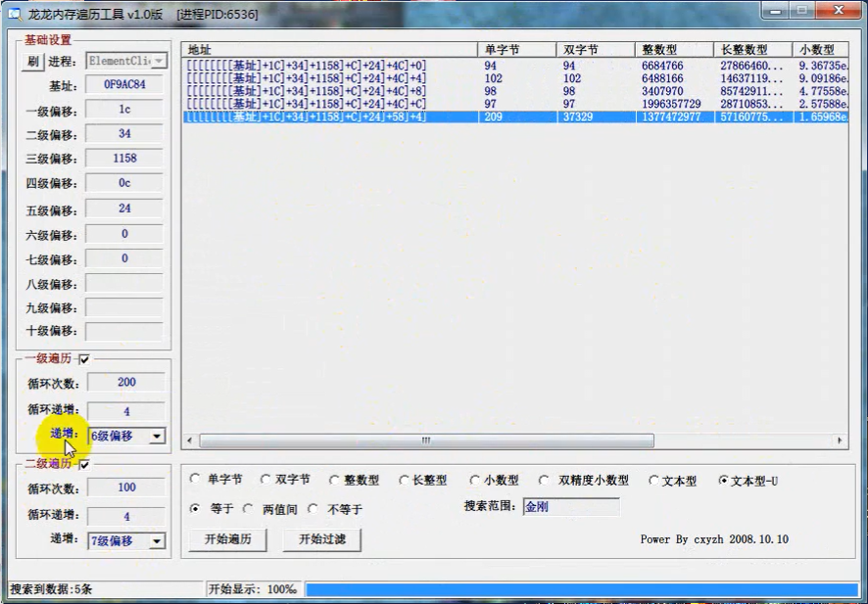
Task: Toggle the 二级遍历 checkbox
Action: 84,465
